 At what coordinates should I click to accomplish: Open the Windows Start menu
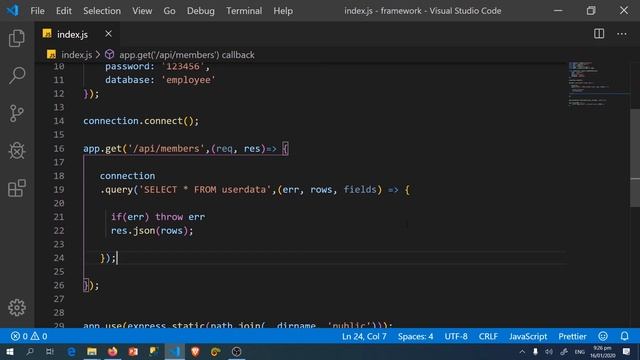pos(10,351)
